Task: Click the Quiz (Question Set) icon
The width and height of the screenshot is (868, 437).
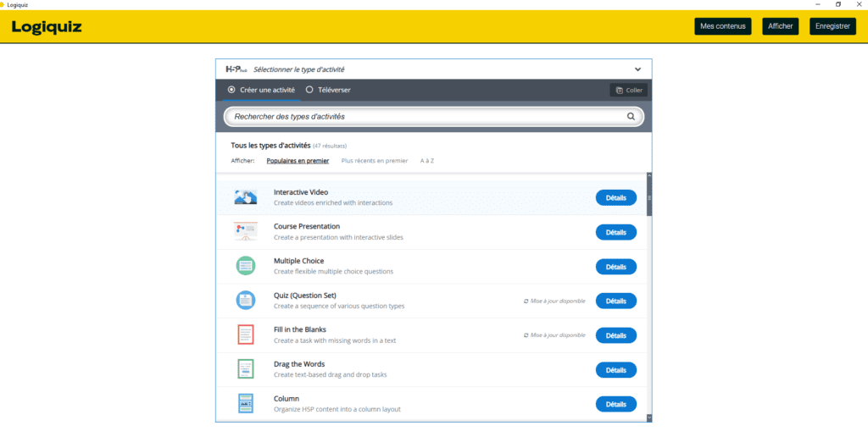Action: tap(246, 300)
